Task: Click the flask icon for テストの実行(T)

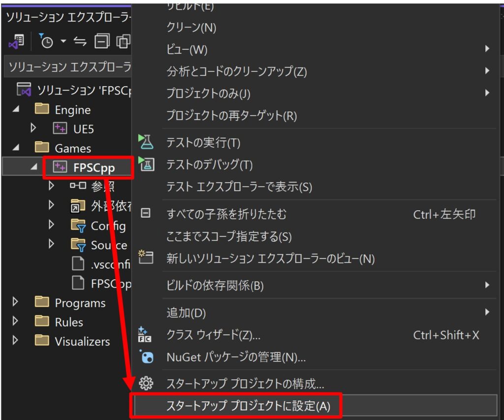Action: tap(146, 142)
